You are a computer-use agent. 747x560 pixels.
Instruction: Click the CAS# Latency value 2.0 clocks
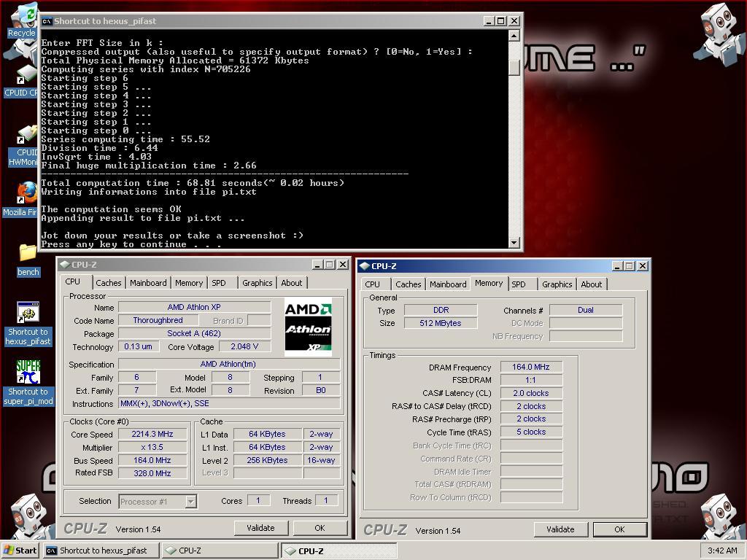531,393
